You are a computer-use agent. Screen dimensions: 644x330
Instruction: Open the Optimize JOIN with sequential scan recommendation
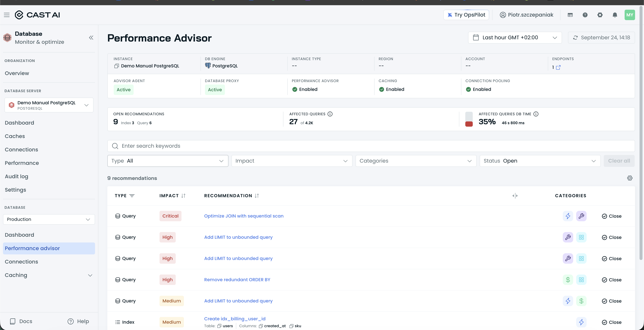click(x=244, y=216)
